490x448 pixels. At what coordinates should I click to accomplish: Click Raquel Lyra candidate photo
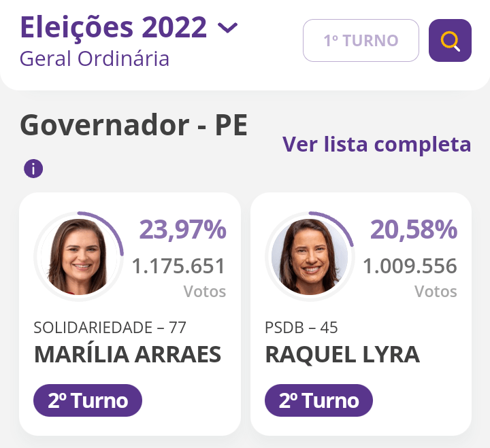pyautogui.click(x=310, y=256)
